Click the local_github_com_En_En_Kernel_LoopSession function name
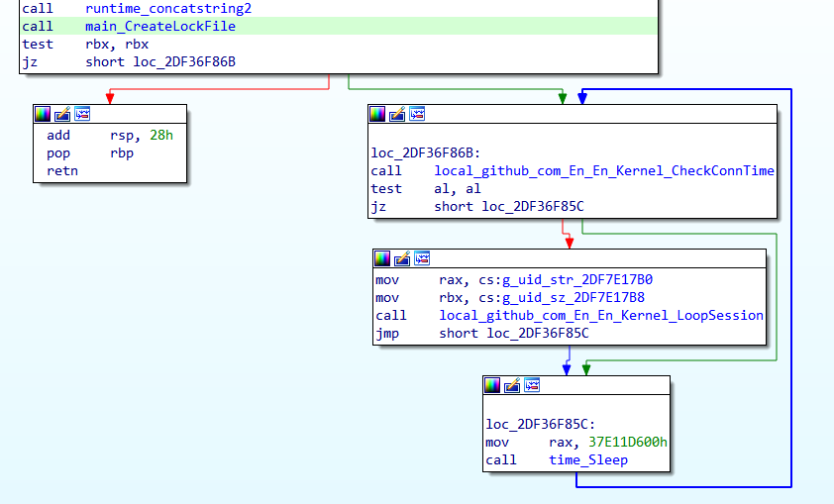 click(x=601, y=315)
